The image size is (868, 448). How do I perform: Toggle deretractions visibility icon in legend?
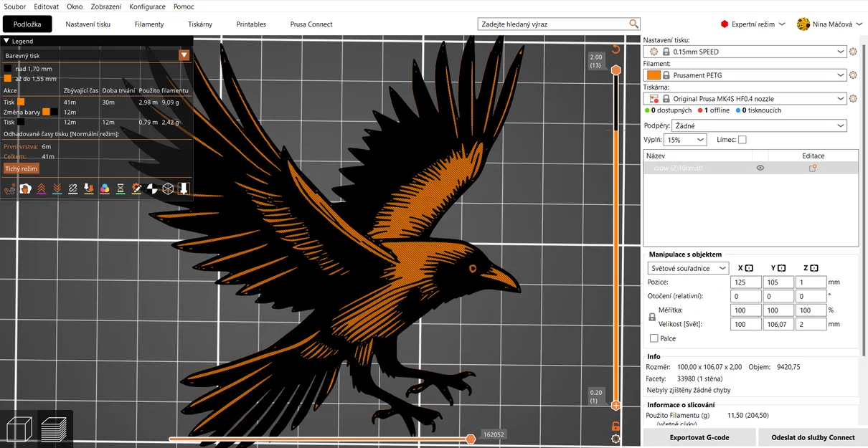57,189
